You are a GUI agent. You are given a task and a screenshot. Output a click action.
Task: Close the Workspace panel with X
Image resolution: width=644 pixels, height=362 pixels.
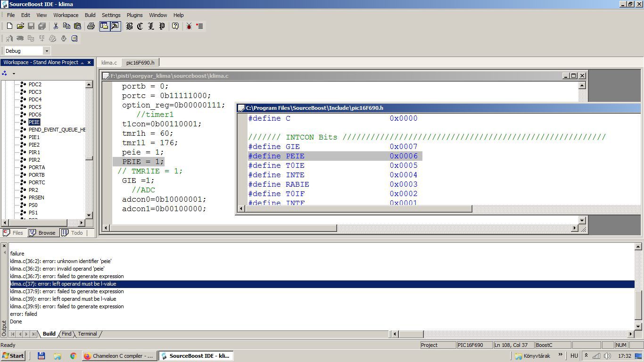click(89, 62)
